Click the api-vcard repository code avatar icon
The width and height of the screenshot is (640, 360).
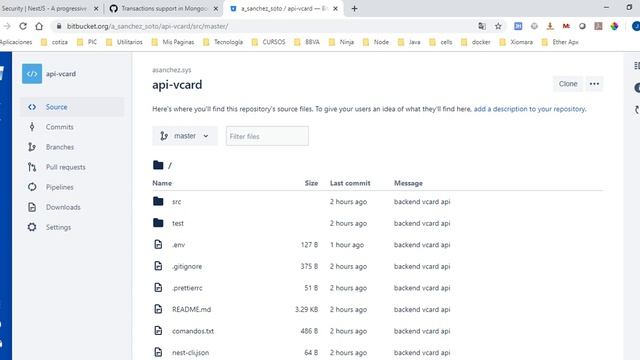click(x=32, y=74)
